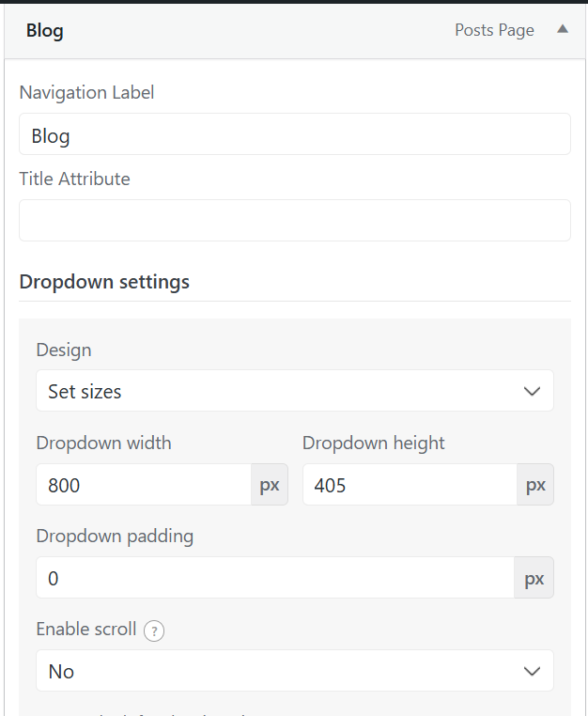Click into the empty Title Attribute field
Screen dimensions: 588x716
pyautogui.click(x=294, y=220)
